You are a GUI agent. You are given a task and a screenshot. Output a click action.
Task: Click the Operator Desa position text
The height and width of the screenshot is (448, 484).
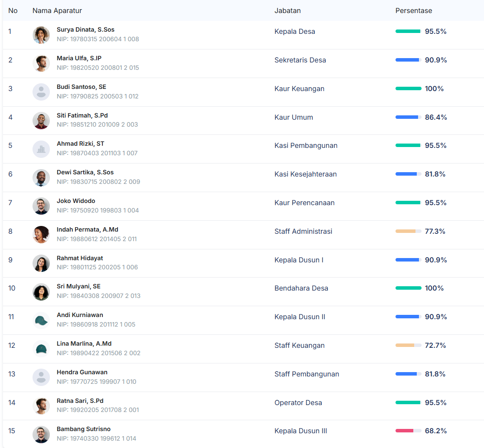[298, 402]
